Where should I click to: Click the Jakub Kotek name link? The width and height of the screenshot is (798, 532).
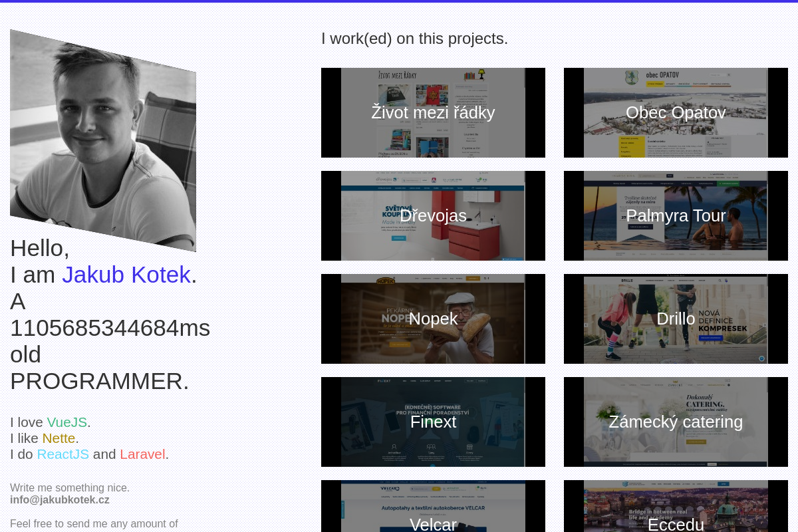coord(126,275)
